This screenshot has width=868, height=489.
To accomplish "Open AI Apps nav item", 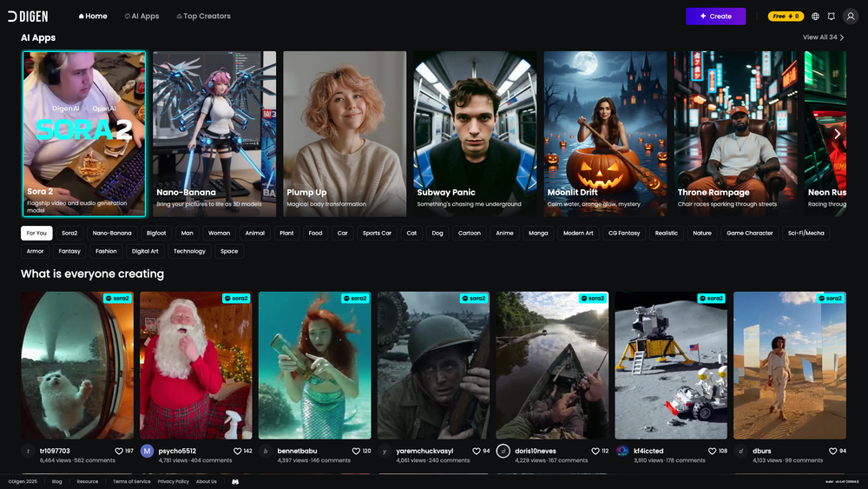I will 141,16.
